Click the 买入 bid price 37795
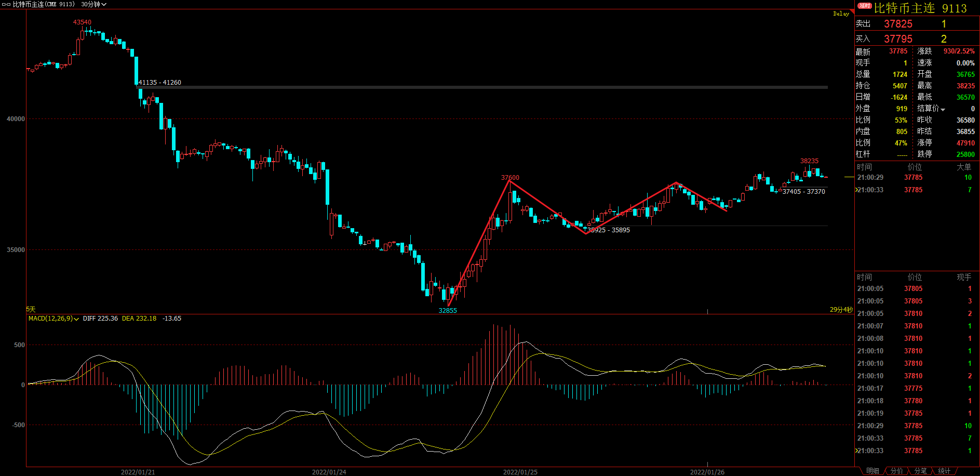This screenshot has width=980, height=476. 898,39
